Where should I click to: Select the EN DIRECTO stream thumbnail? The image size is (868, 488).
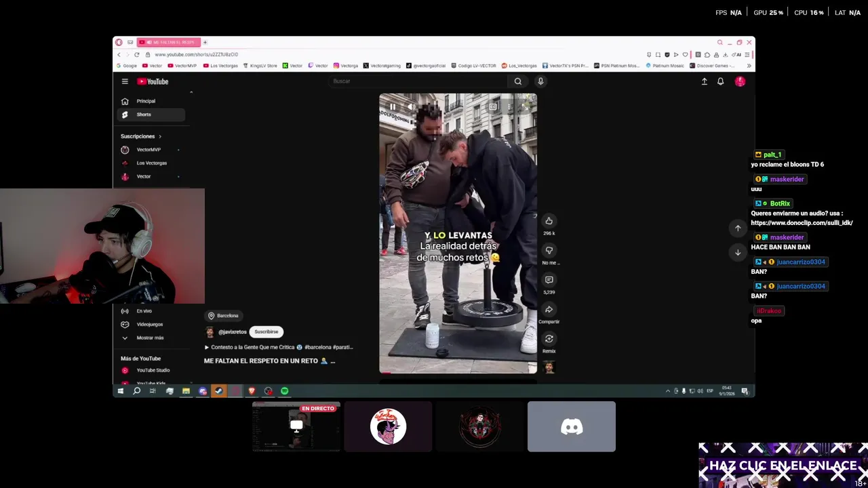[x=296, y=426]
